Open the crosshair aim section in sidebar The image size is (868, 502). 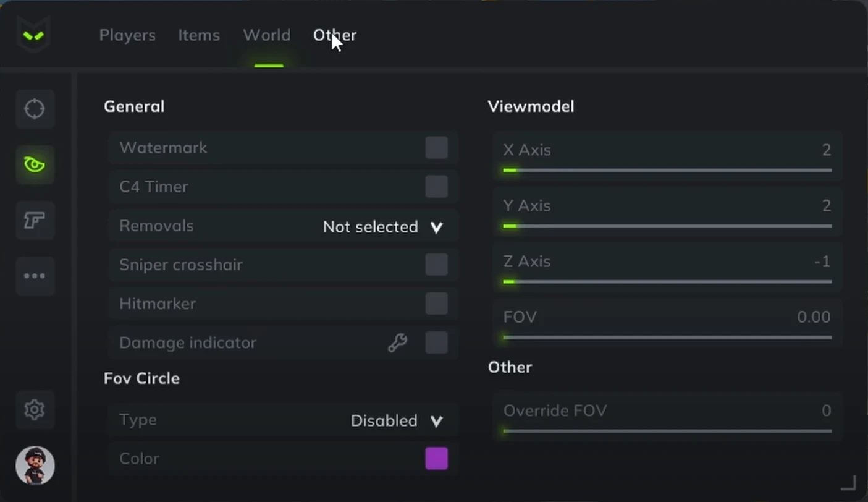[35, 109]
